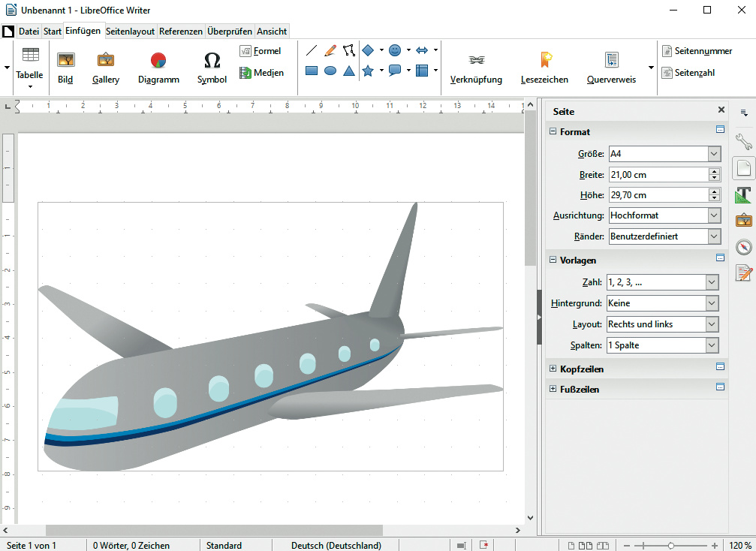
Task: Open the Datei menu tab
Action: click(29, 32)
